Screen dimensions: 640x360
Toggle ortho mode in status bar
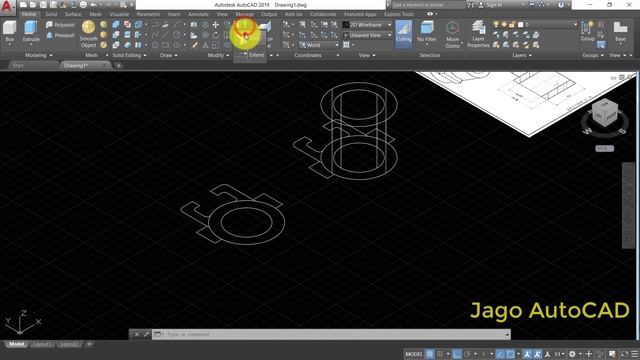(457, 354)
